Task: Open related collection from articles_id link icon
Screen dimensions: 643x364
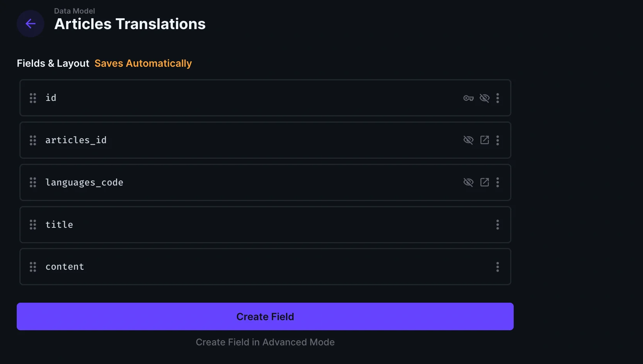Action: [x=485, y=140]
